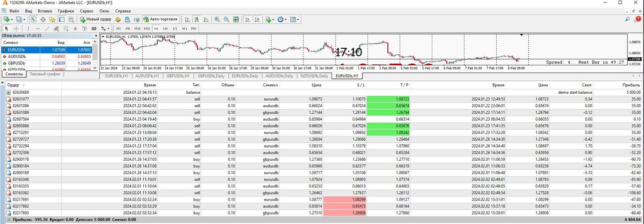The height and width of the screenshot is (224, 644).
Task: Open the red notification icon
Action: (638, 19)
